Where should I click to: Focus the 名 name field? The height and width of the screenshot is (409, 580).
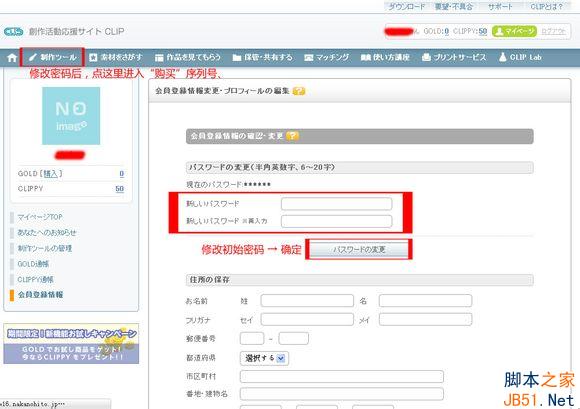[425, 301]
